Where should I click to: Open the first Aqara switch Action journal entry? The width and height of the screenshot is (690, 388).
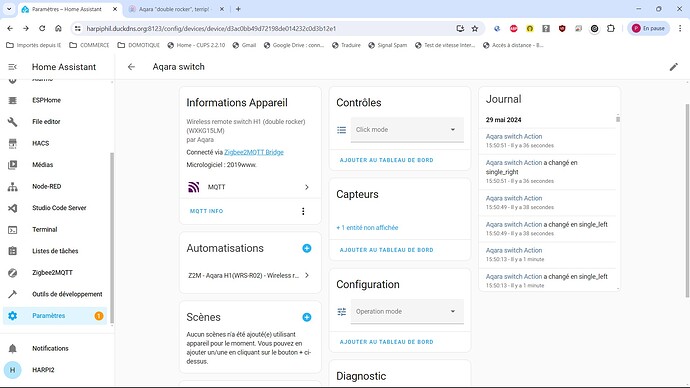[x=514, y=136]
